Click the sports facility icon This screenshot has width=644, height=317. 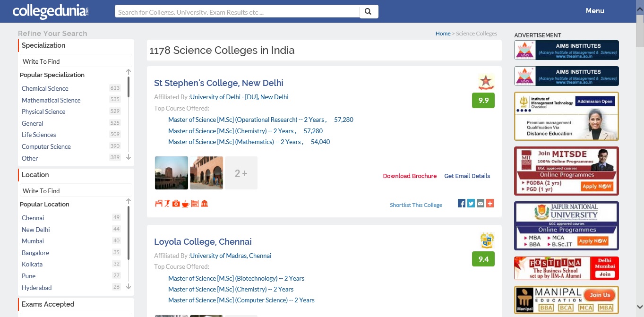click(167, 204)
